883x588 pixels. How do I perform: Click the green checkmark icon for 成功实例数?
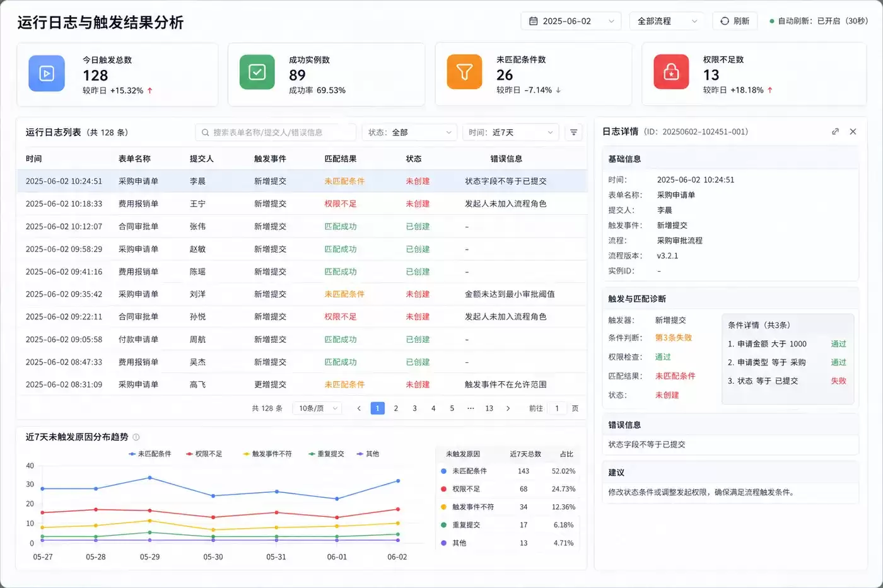257,72
